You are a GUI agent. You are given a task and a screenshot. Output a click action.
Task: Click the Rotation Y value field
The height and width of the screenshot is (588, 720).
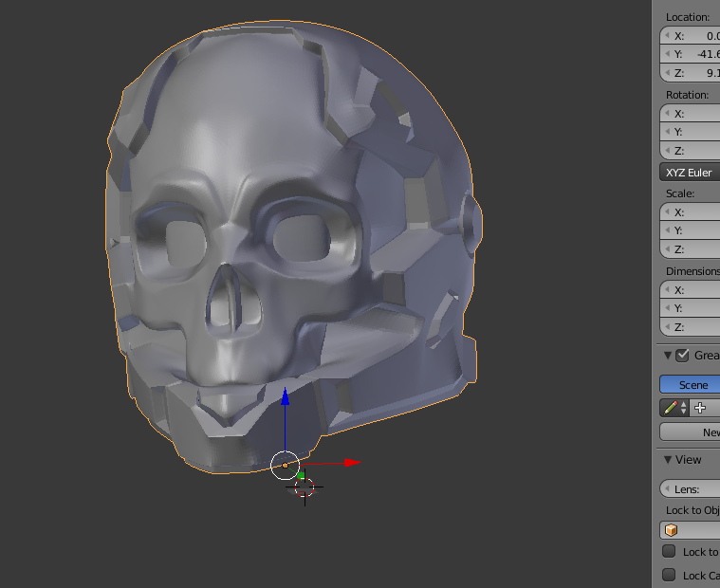[x=690, y=132]
